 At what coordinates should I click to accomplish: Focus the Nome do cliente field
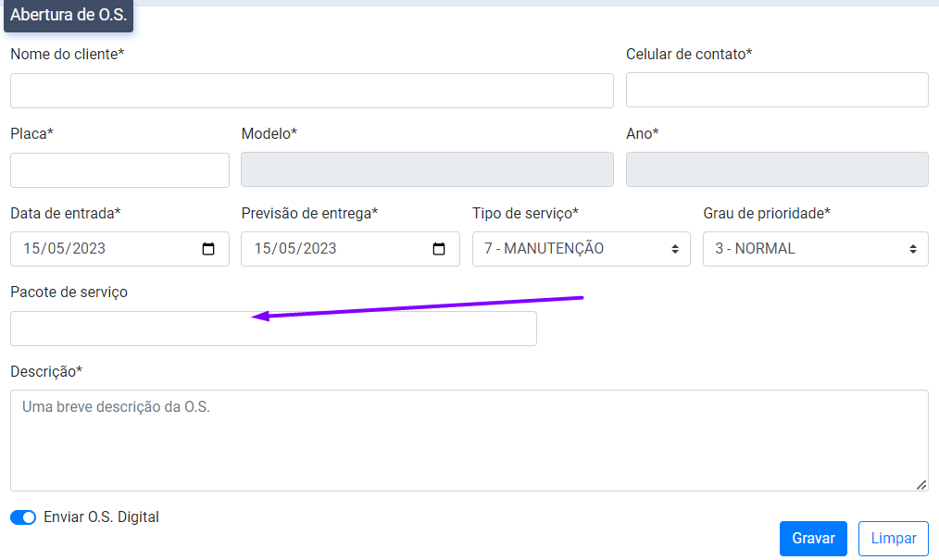coord(311,91)
